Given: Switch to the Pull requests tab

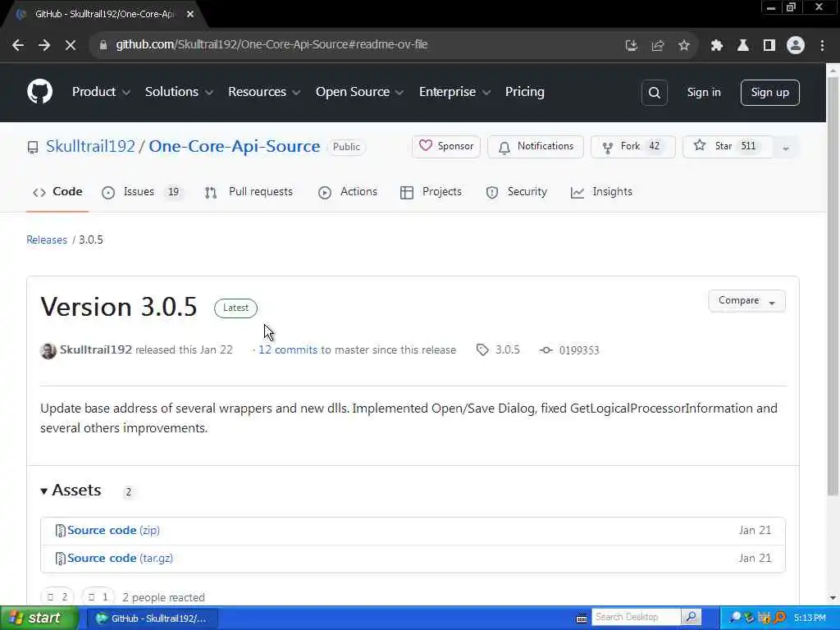Looking at the screenshot, I should pos(249,192).
